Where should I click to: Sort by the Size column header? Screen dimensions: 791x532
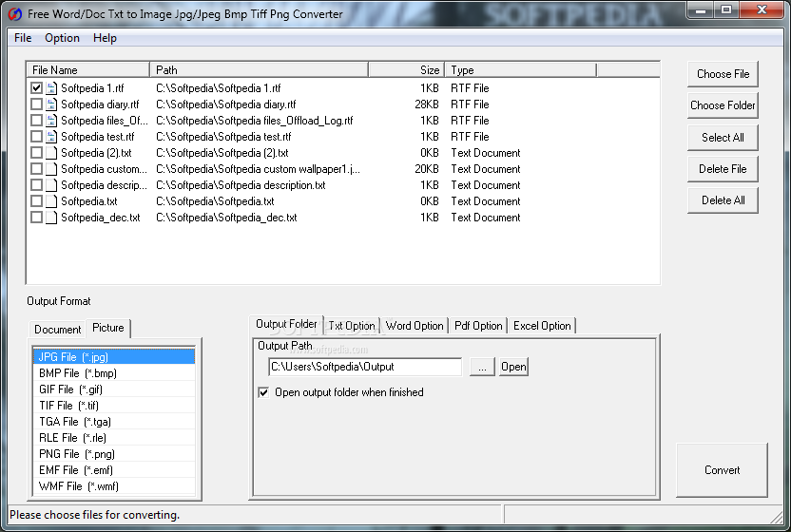coord(407,70)
